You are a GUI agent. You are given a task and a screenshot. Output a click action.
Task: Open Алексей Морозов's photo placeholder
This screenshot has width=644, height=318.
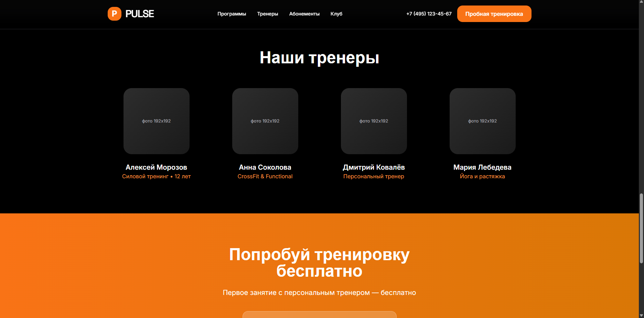tap(157, 121)
